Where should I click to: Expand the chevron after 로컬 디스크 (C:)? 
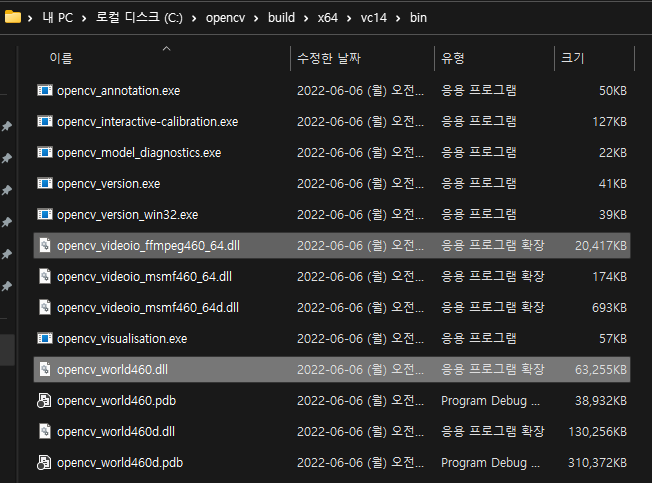pyautogui.click(x=194, y=18)
